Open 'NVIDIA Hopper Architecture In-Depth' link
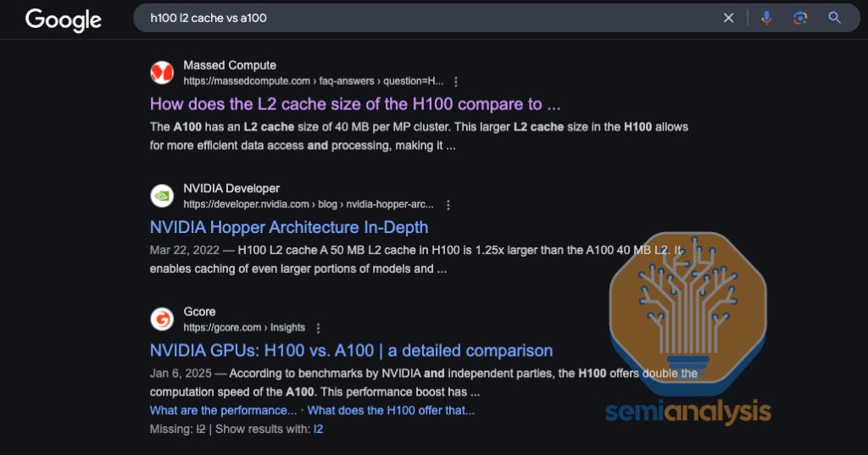The image size is (868, 455). (289, 227)
